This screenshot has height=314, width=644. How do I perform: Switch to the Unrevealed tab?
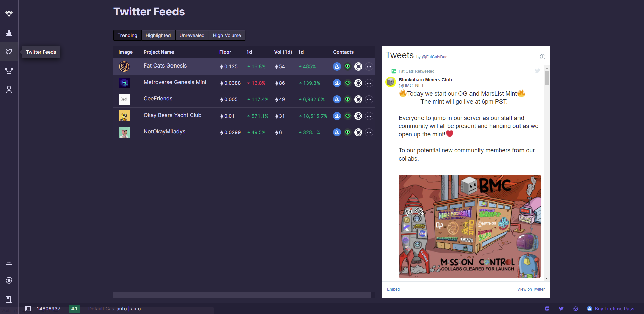coord(192,35)
